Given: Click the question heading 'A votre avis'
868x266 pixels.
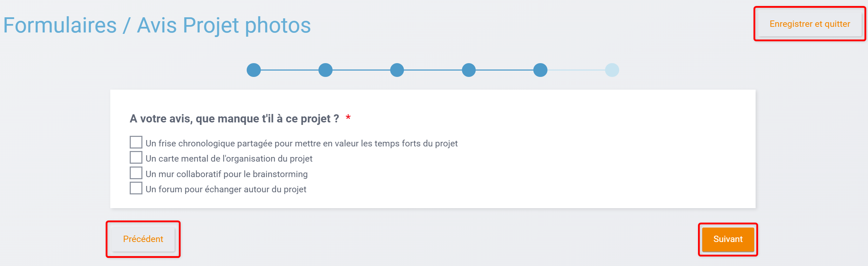Looking at the screenshot, I should click(234, 119).
